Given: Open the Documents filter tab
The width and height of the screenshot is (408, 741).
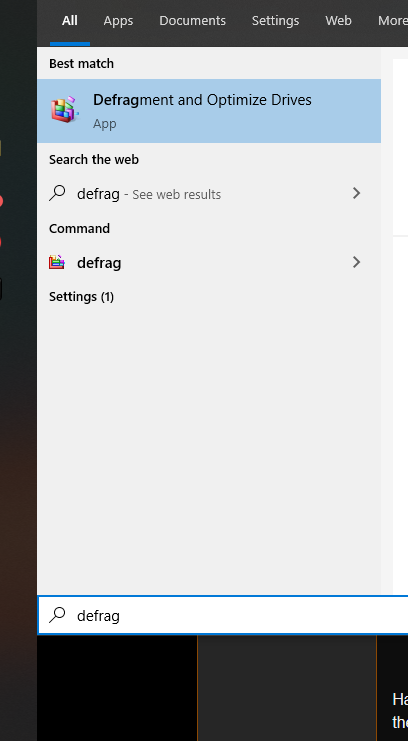Looking at the screenshot, I should (192, 21).
